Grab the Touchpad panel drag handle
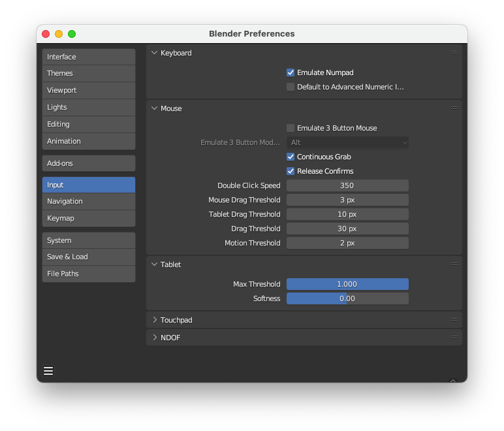This screenshot has height=431, width=504. pos(454,320)
